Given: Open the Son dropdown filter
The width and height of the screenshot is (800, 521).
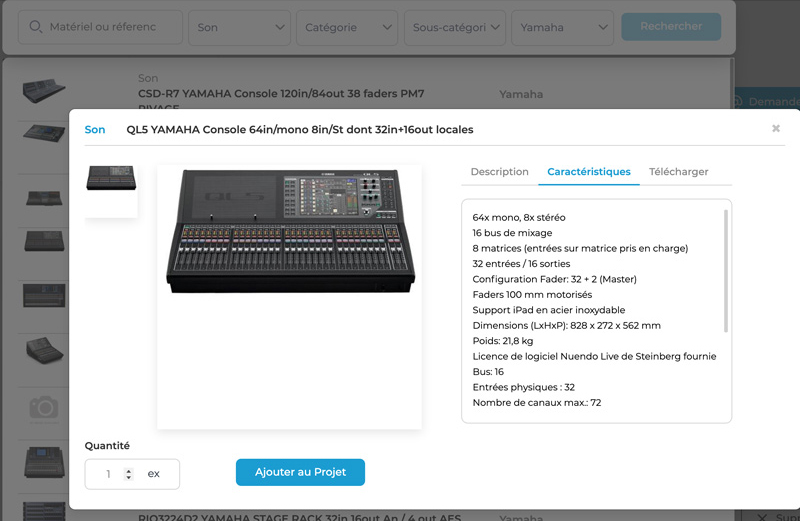Looking at the screenshot, I should point(239,28).
